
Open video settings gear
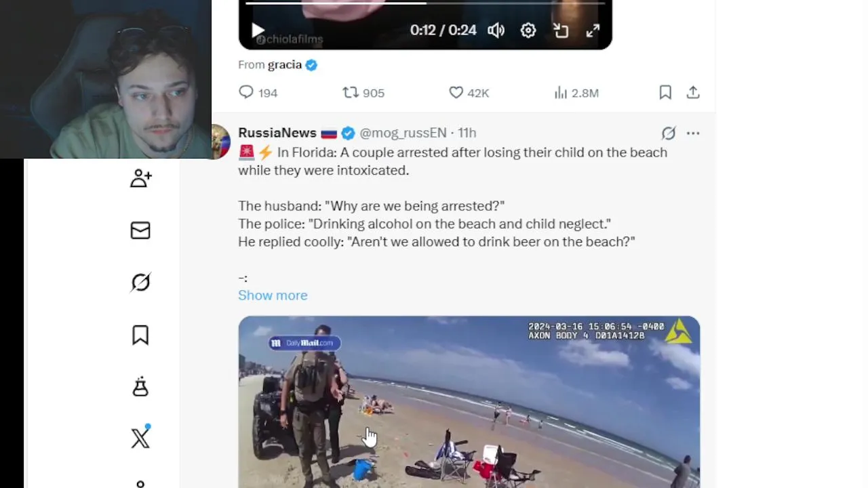528,30
